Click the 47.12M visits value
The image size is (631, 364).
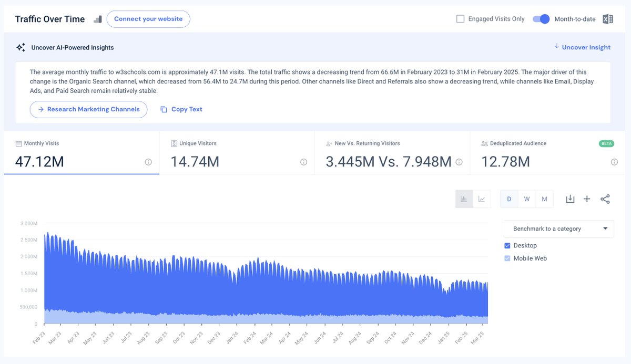click(x=39, y=162)
